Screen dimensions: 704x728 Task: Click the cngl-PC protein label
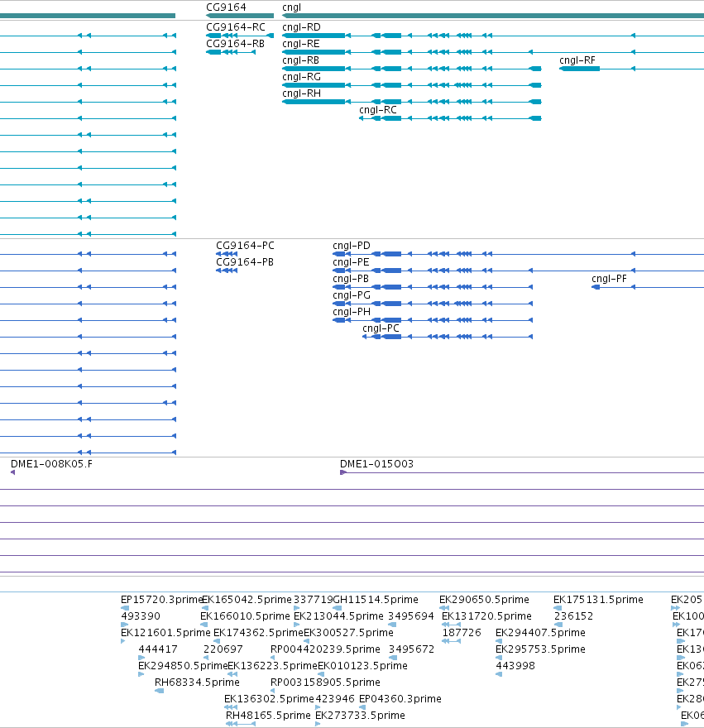pyautogui.click(x=381, y=328)
